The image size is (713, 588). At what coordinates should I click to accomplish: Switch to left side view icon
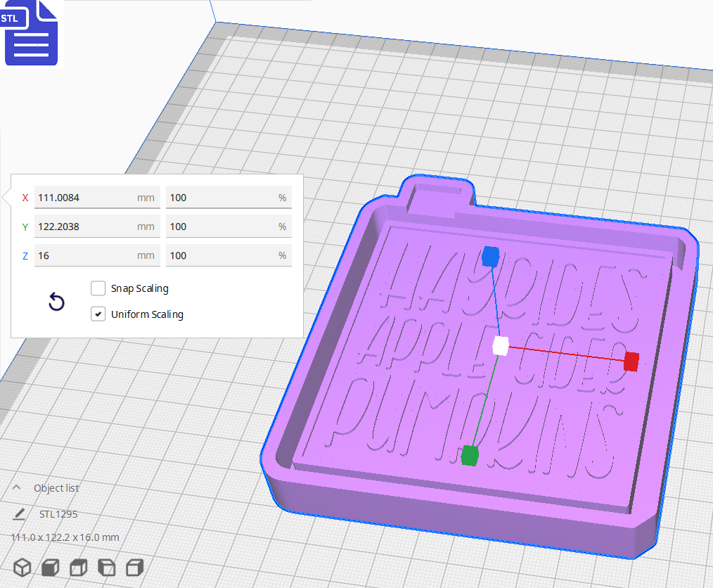point(106,568)
